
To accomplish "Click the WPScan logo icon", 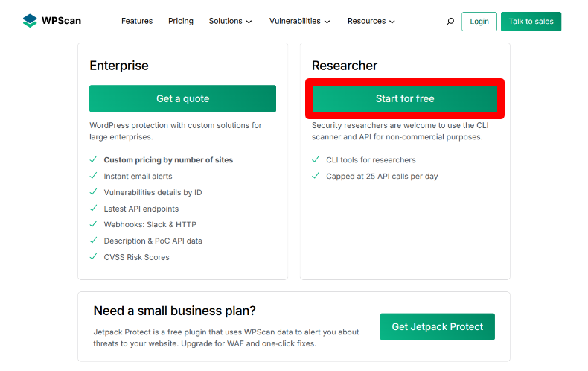I will point(30,21).
